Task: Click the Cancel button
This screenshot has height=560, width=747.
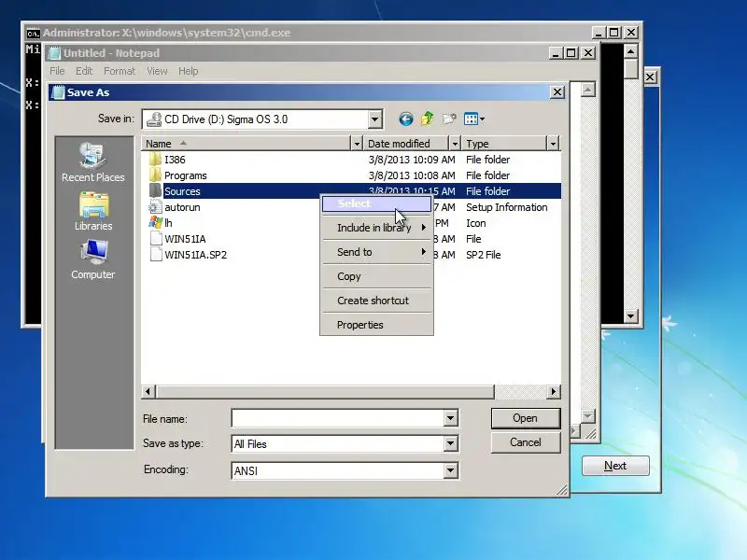Action: coord(526,442)
